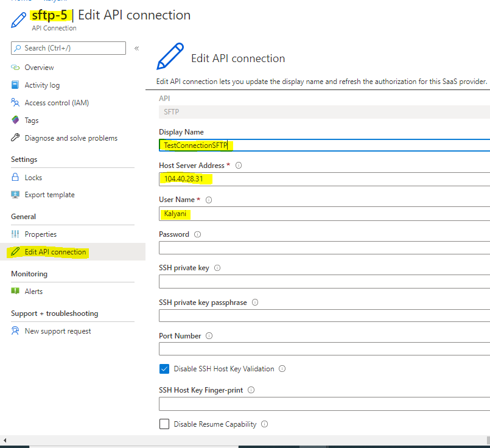Click info icon beside Disable SSH Host Key Validation

[x=282, y=369]
